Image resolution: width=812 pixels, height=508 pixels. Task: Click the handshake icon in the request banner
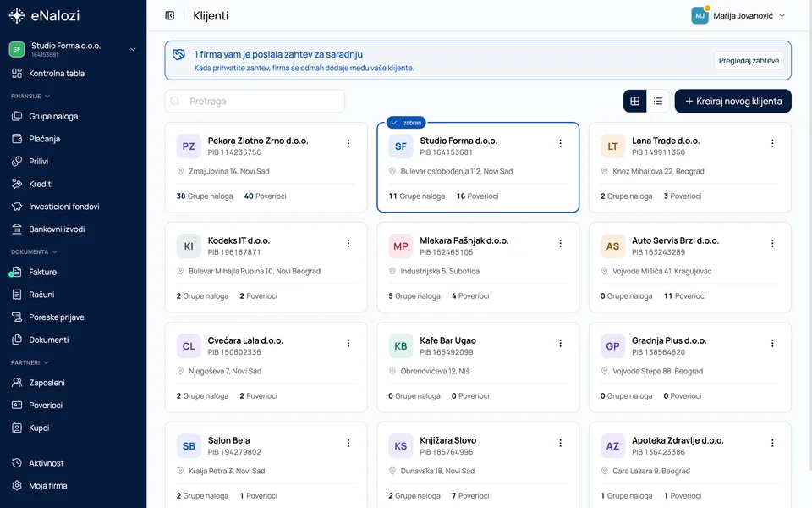(178, 54)
